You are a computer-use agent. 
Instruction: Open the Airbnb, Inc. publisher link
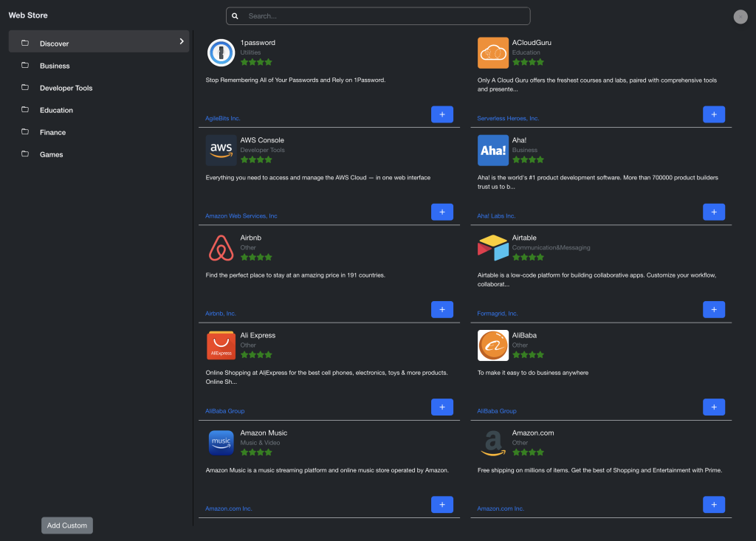point(220,314)
